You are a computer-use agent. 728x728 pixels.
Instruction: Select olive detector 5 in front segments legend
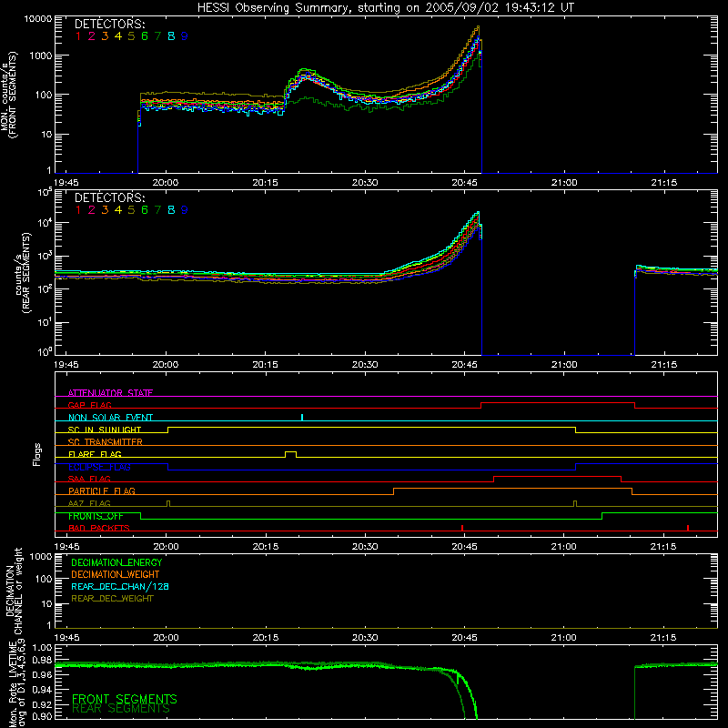pyautogui.click(x=131, y=36)
